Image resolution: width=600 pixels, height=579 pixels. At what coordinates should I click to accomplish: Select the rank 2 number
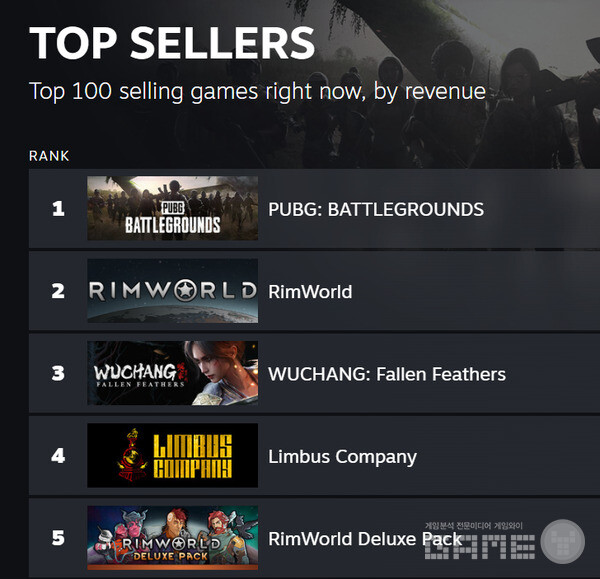point(58,291)
